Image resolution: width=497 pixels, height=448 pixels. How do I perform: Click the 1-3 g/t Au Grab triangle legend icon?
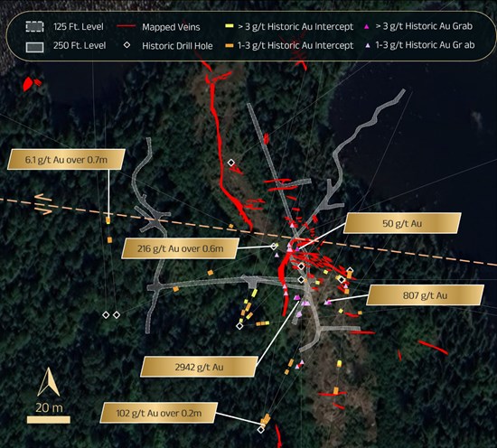368,46
